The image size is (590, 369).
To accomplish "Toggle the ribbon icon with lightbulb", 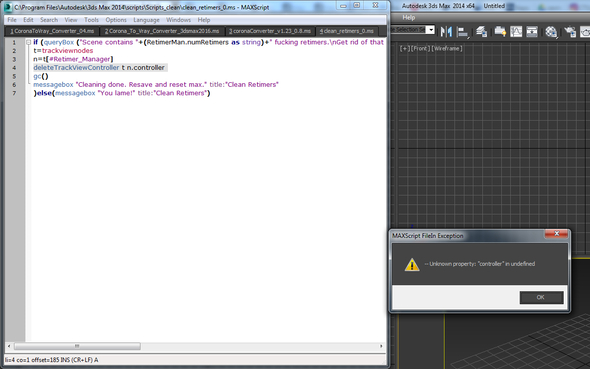I will tap(500, 32).
